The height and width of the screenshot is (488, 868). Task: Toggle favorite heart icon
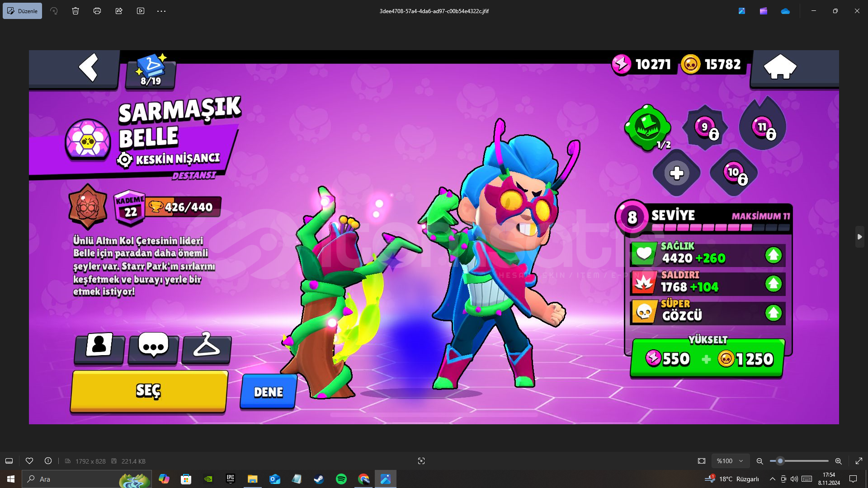click(x=29, y=461)
